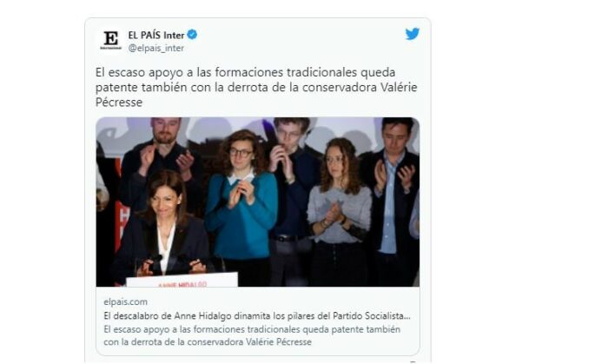The width and height of the screenshot is (608, 364).
Task: Open the Twitter bird logo
Action: point(413,34)
